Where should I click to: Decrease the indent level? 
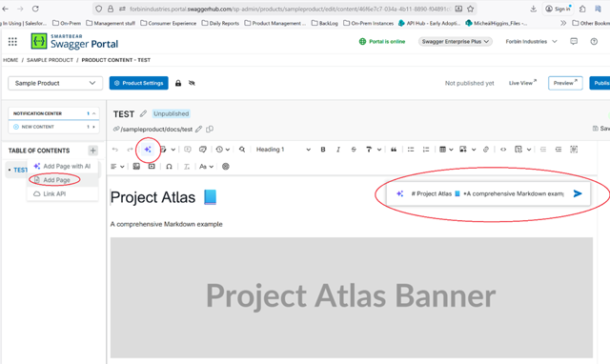(543, 150)
